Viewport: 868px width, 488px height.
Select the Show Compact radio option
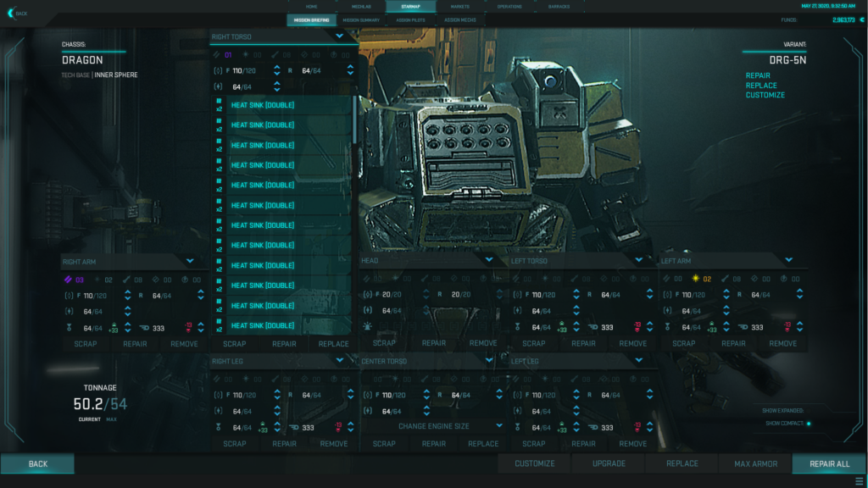(x=808, y=424)
